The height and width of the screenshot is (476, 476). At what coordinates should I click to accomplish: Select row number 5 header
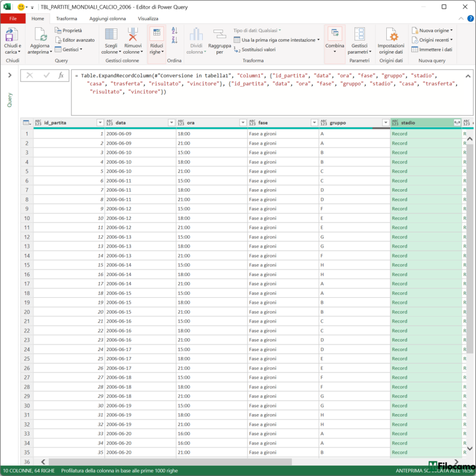tap(26, 171)
